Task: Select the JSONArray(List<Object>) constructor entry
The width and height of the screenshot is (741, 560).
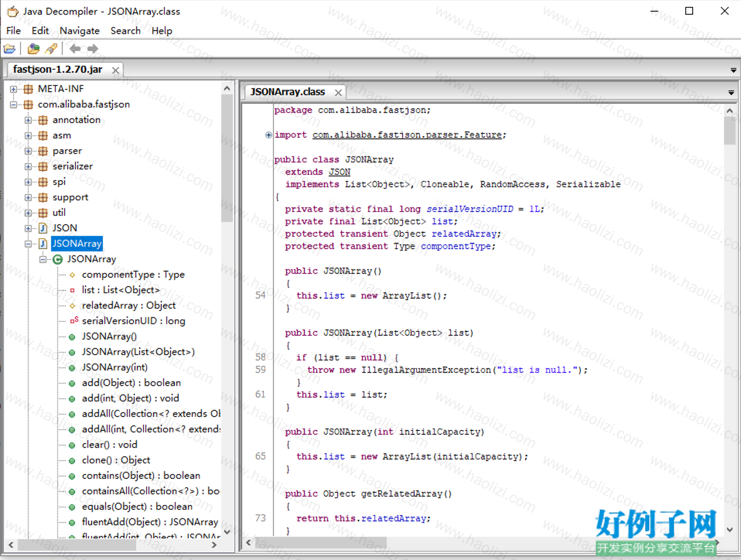Action: [x=138, y=352]
